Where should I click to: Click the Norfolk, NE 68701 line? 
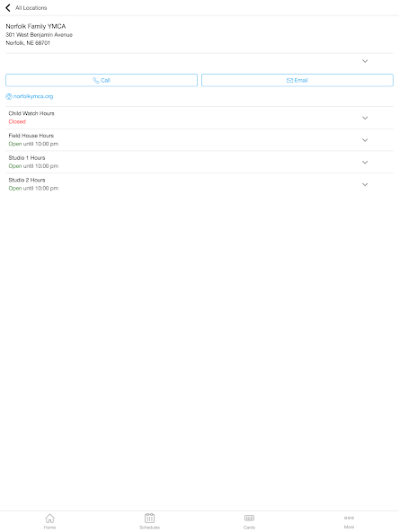(28, 43)
